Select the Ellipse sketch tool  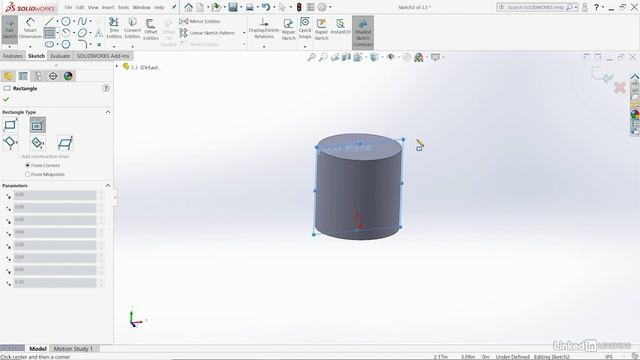click(82, 33)
